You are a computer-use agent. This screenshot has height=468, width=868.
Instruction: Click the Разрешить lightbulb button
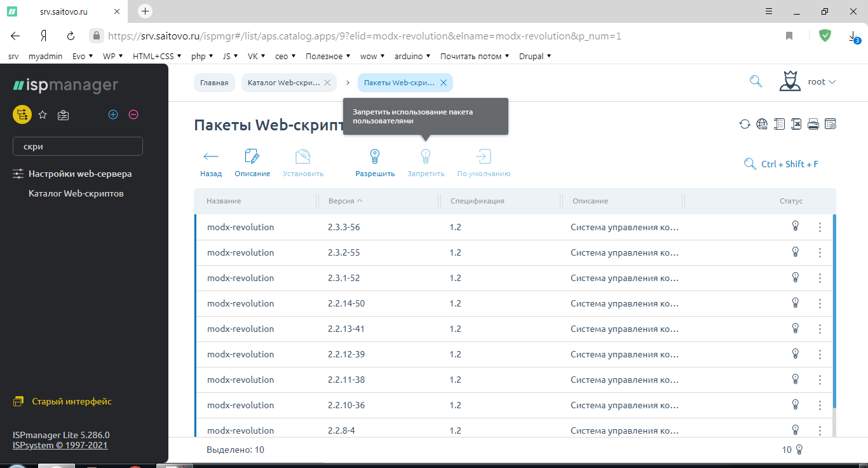pos(375,163)
